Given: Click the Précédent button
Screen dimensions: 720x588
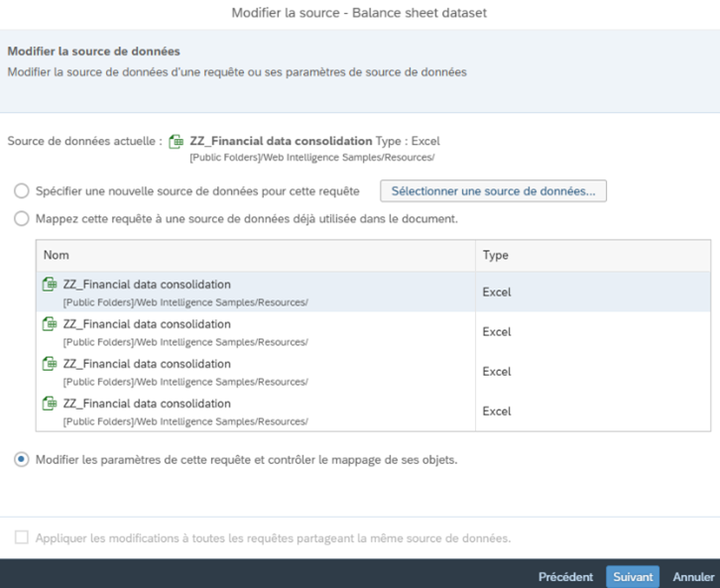Looking at the screenshot, I should 565,576.
